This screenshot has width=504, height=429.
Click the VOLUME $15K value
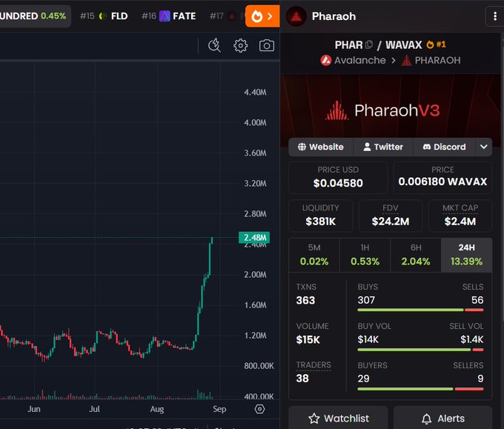click(x=308, y=339)
